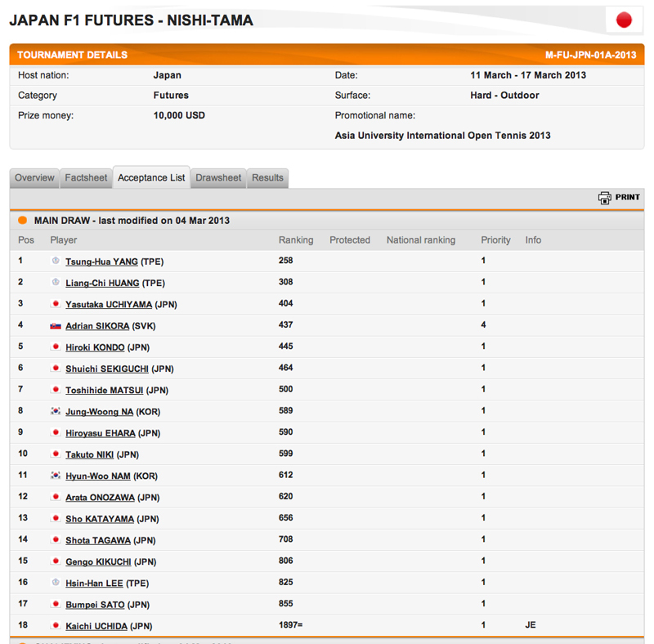Open the Kaichi UCHIDA player link
Image resolution: width=654 pixels, height=644 pixels.
click(x=96, y=626)
